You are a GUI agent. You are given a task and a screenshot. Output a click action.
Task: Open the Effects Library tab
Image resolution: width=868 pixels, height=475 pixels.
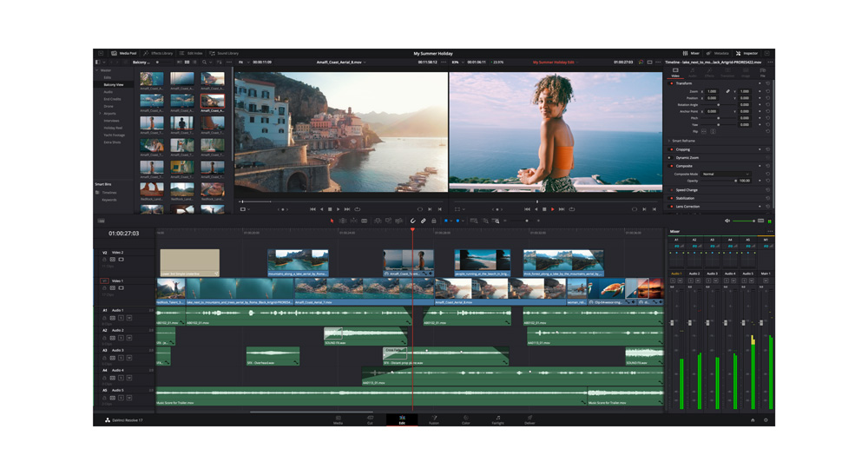(x=159, y=54)
